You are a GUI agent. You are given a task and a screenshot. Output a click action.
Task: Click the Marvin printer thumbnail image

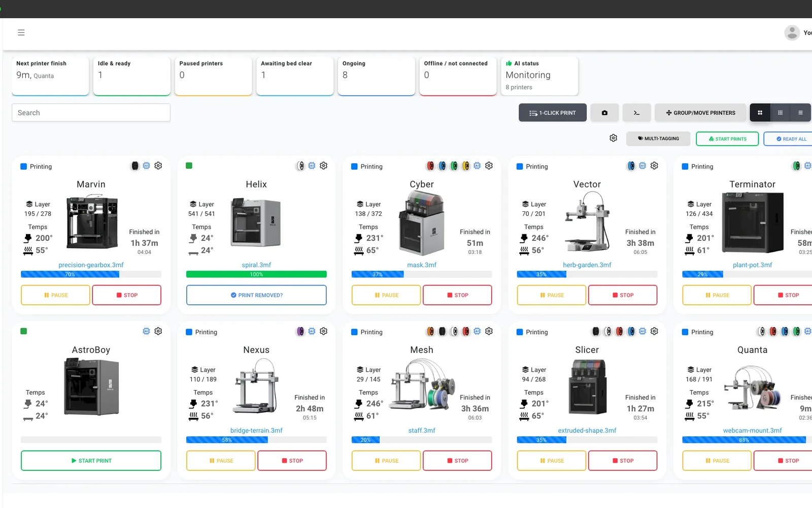pyautogui.click(x=92, y=221)
